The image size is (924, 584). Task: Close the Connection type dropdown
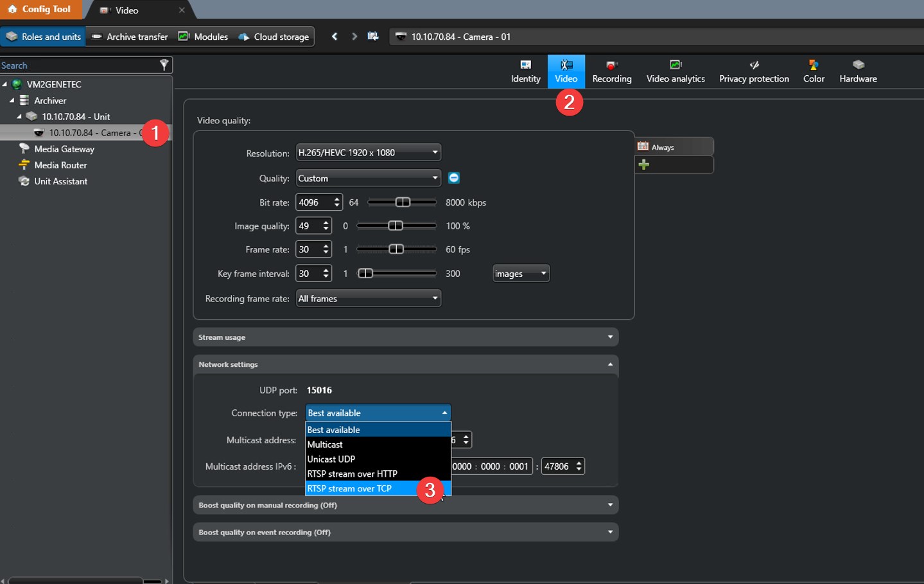coord(378,412)
